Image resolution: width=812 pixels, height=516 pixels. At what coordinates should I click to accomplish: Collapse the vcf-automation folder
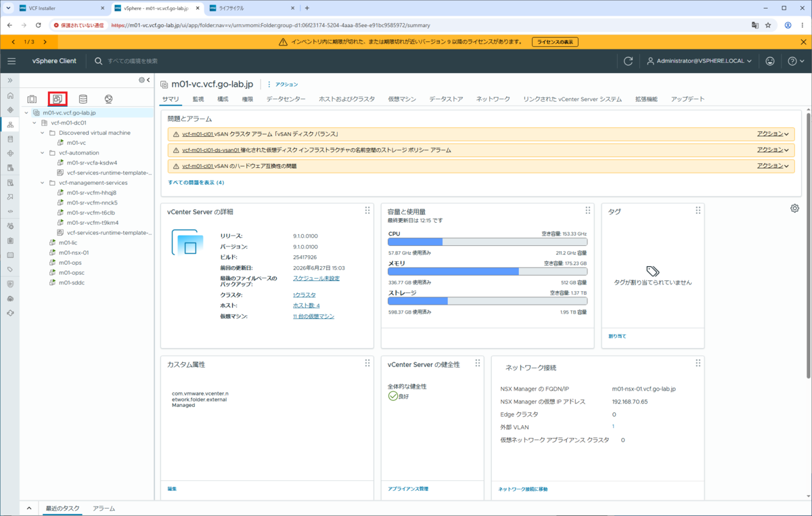pos(43,153)
